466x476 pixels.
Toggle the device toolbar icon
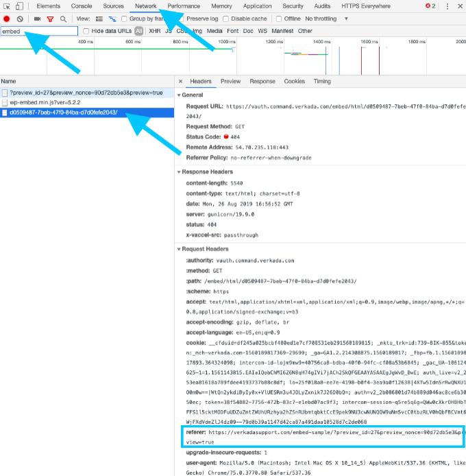click(x=21, y=5)
